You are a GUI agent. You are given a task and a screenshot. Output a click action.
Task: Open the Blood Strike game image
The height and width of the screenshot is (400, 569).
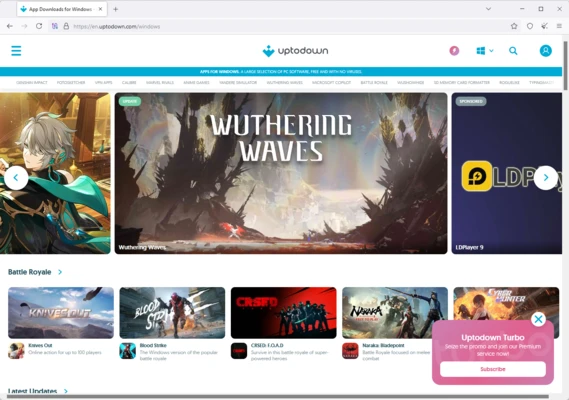(172, 313)
